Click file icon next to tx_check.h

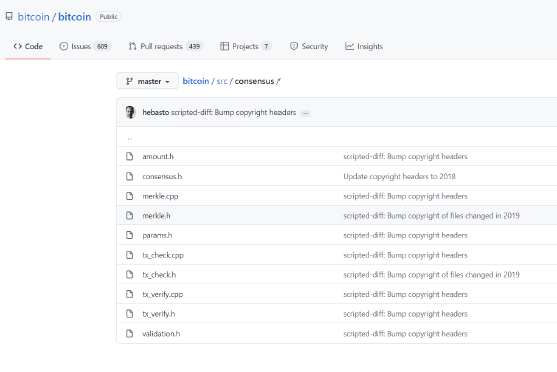pos(130,275)
